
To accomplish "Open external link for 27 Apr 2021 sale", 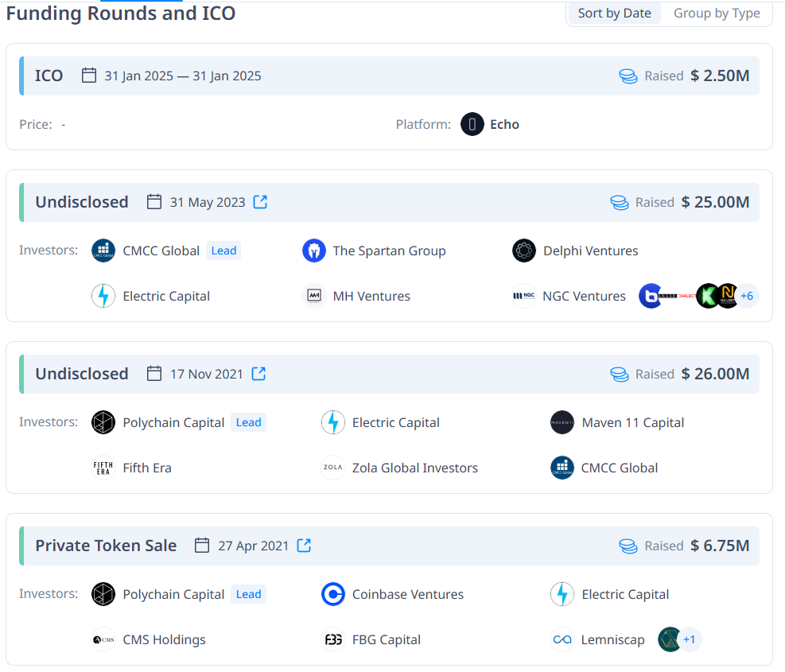I will pos(304,546).
